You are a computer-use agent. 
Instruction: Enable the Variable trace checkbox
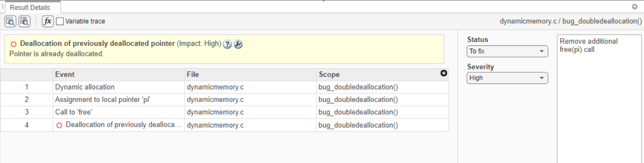pyautogui.click(x=60, y=21)
